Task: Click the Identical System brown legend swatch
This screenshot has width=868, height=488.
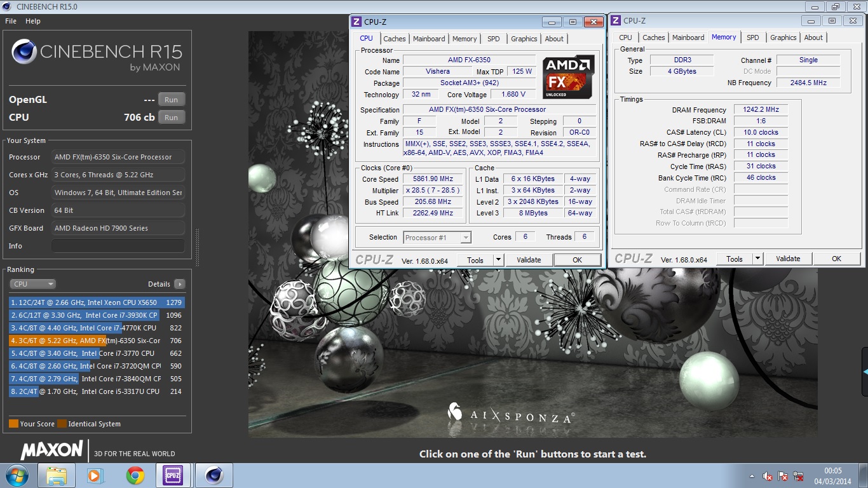Action: (x=62, y=424)
